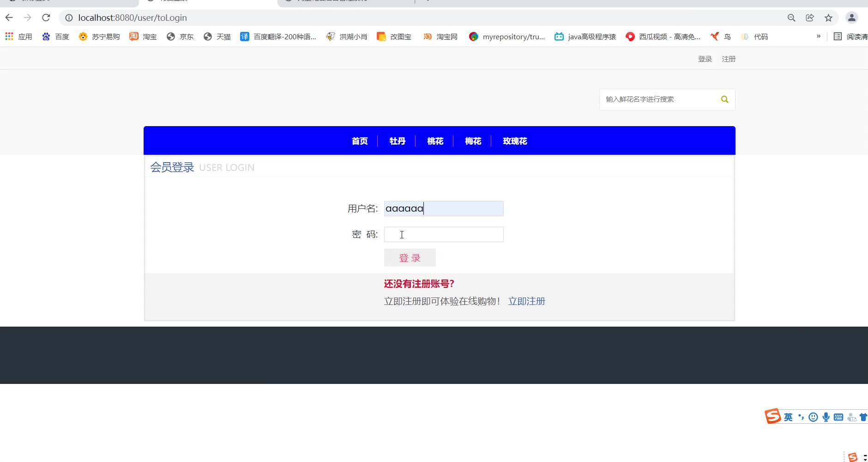Open the Chrome profile avatar icon
Image resolution: width=868 pixels, height=462 pixels.
coord(851,18)
